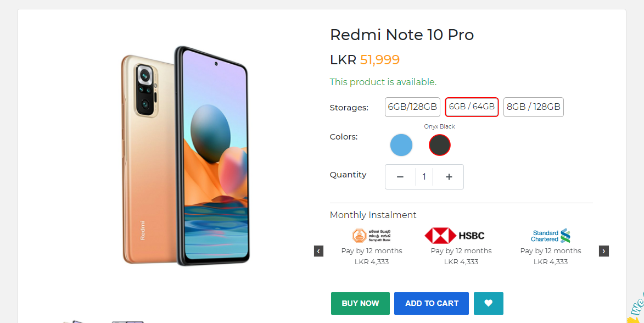Click the next instalment carousel arrow
Viewport: 644px width, 323px height.
(x=603, y=250)
